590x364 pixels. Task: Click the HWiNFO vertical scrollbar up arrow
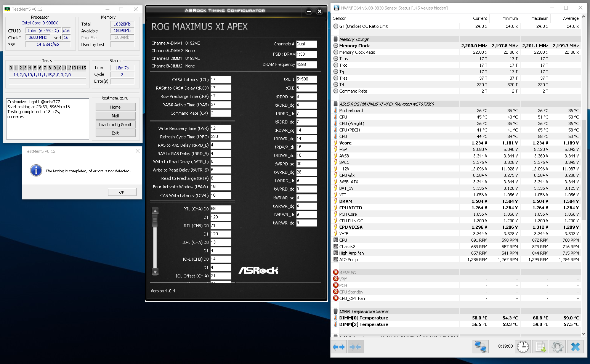click(584, 17)
